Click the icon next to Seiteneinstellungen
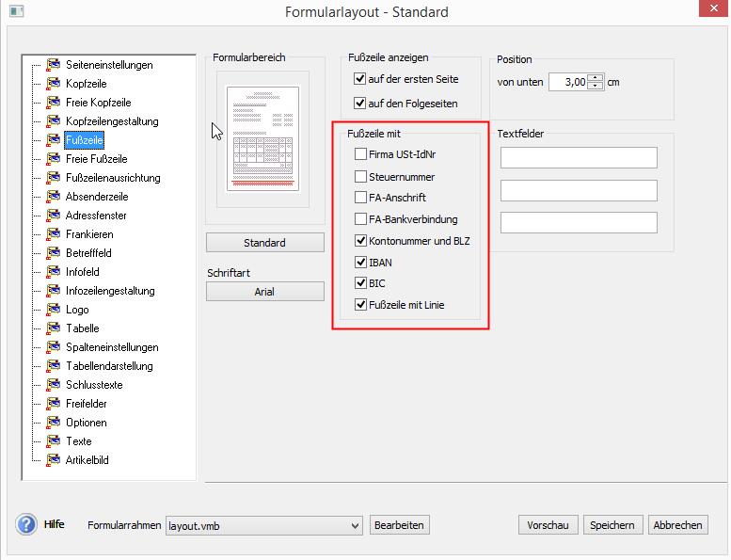 pos(54,64)
